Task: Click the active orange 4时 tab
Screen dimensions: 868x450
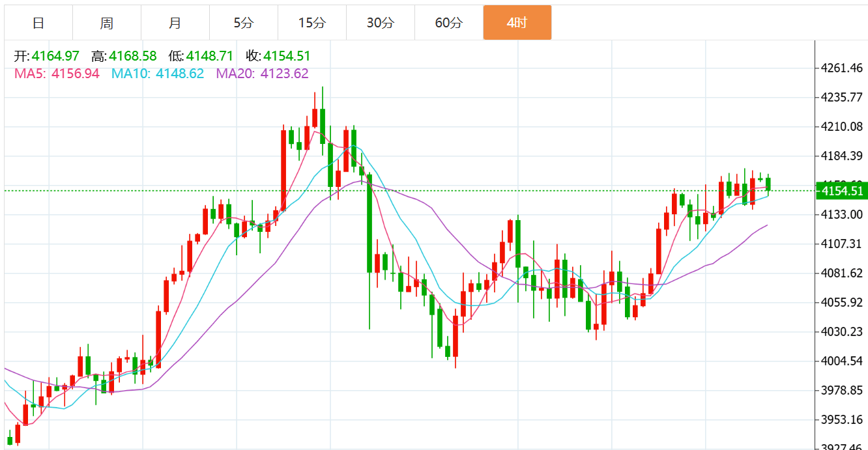Action: coord(517,23)
